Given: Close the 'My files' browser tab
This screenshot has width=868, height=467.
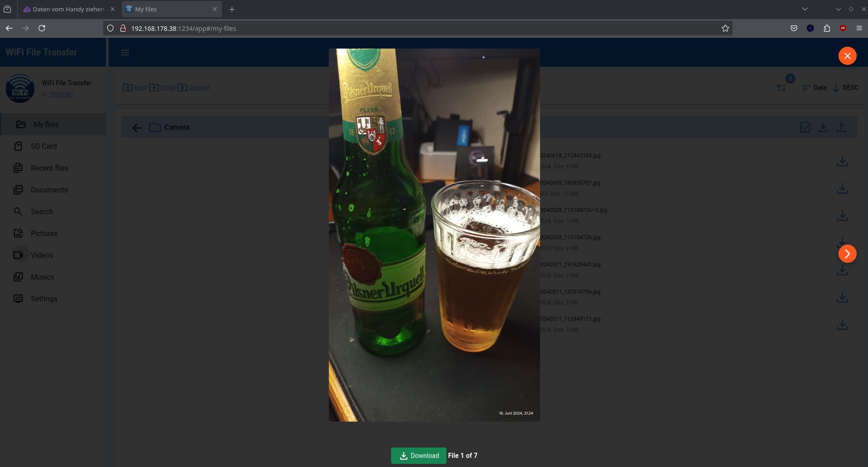Looking at the screenshot, I should tap(215, 9).
